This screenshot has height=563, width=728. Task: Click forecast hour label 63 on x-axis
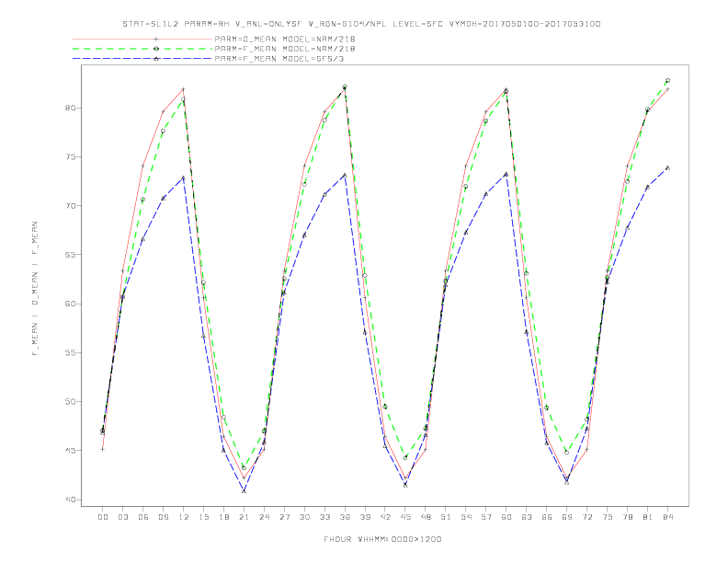[x=526, y=517]
